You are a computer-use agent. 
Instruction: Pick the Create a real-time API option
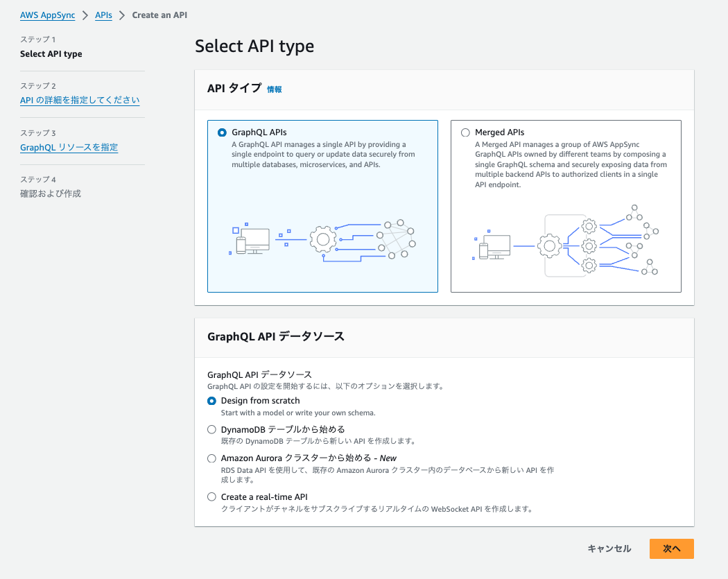212,496
